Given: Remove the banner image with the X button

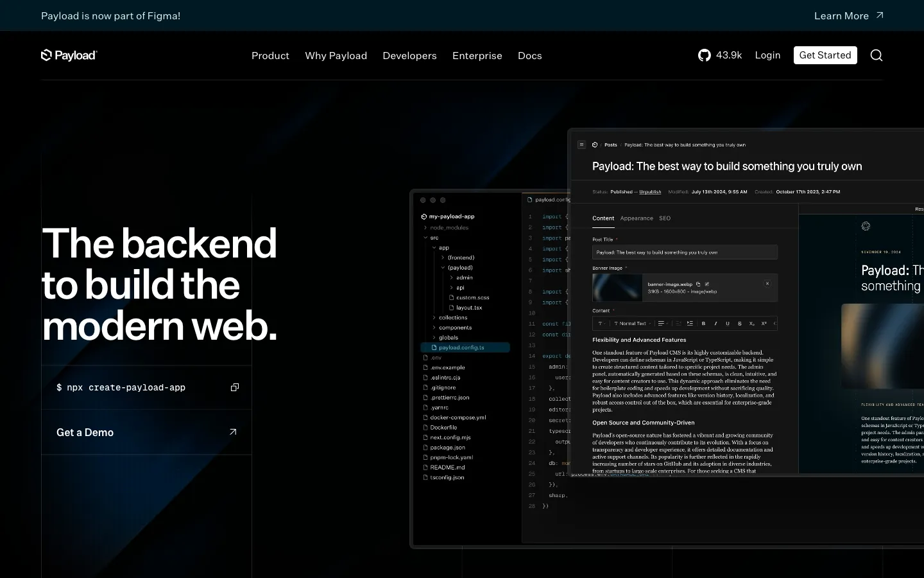Looking at the screenshot, I should coord(767,283).
